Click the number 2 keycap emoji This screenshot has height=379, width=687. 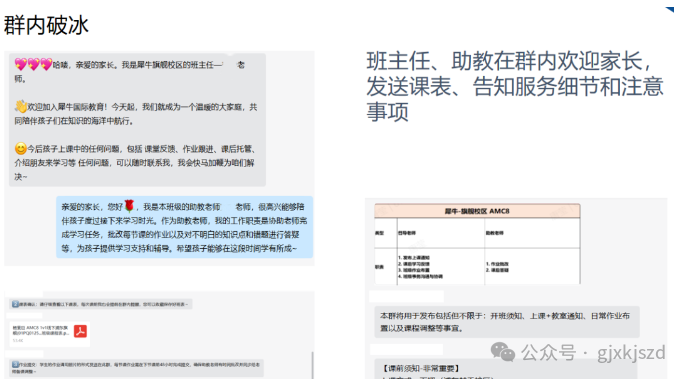[x=15, y=304]
